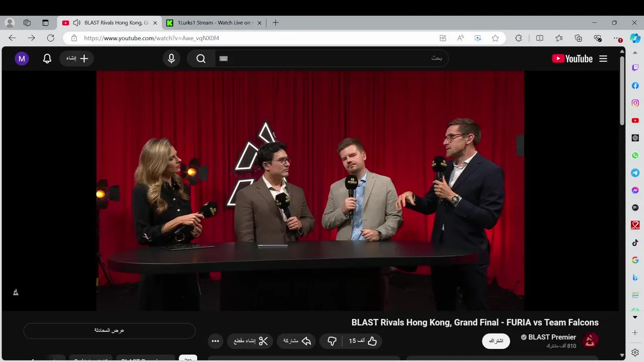Open the YouTube shortcut in Edge sidebar
The height and width of the screenshot is (362, 644).
635,121
